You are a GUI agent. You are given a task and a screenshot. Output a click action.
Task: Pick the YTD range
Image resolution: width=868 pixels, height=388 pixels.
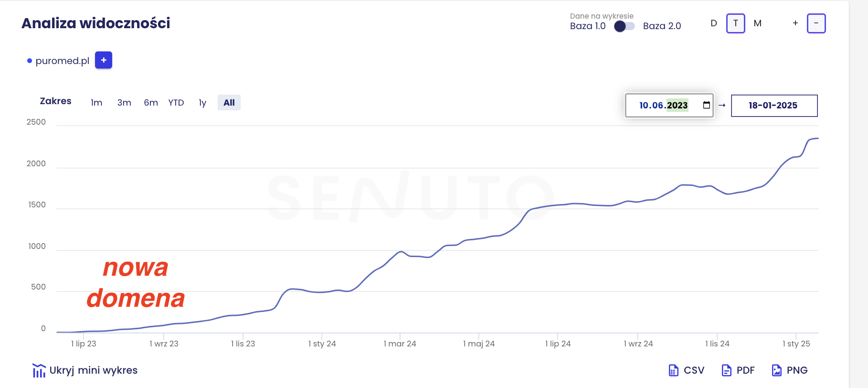176,103
